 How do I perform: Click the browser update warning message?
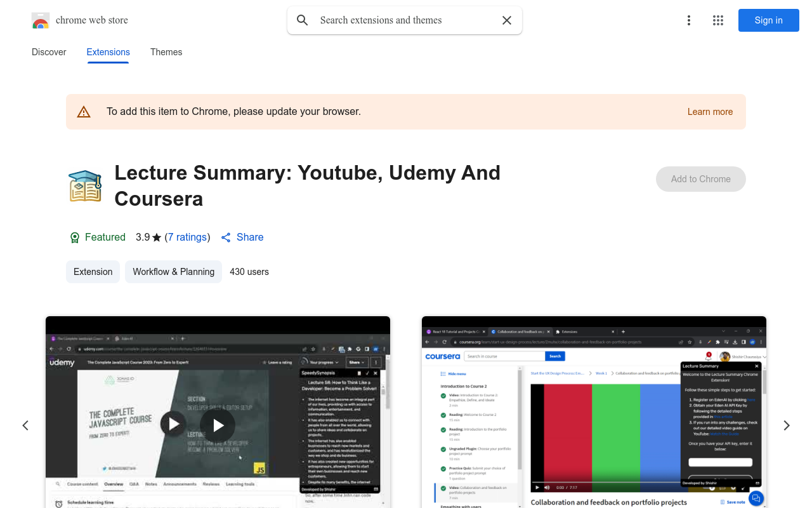point(233,112)
